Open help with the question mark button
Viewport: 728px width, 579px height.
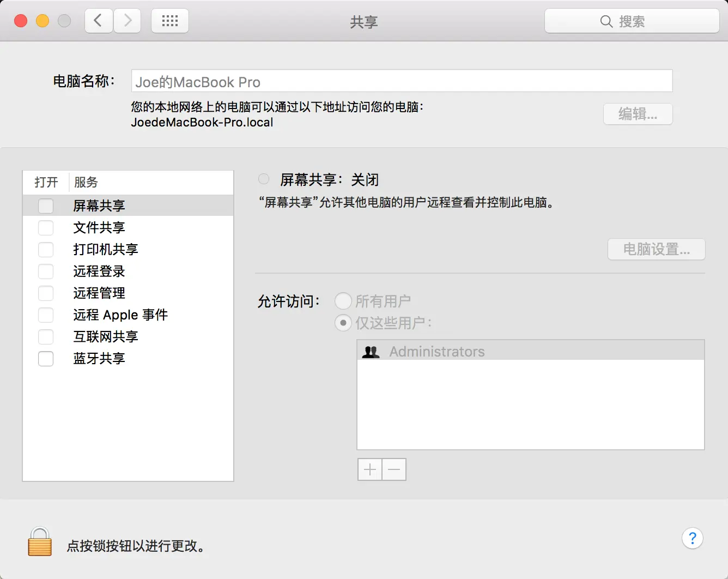pos(693,539)
